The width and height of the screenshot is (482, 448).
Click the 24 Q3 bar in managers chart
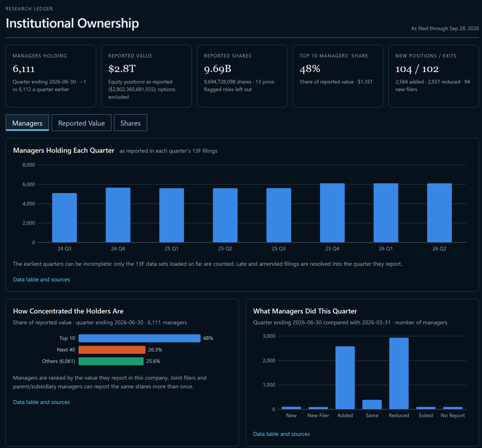click(64, 218)
